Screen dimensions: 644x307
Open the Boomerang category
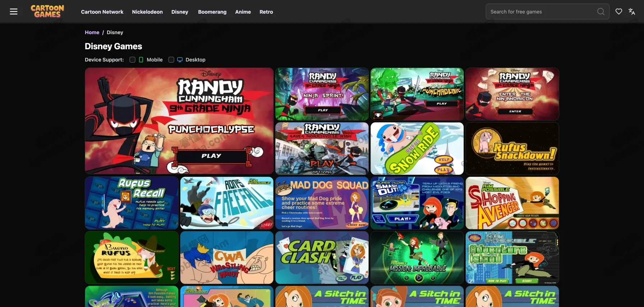tap(212, 12)
